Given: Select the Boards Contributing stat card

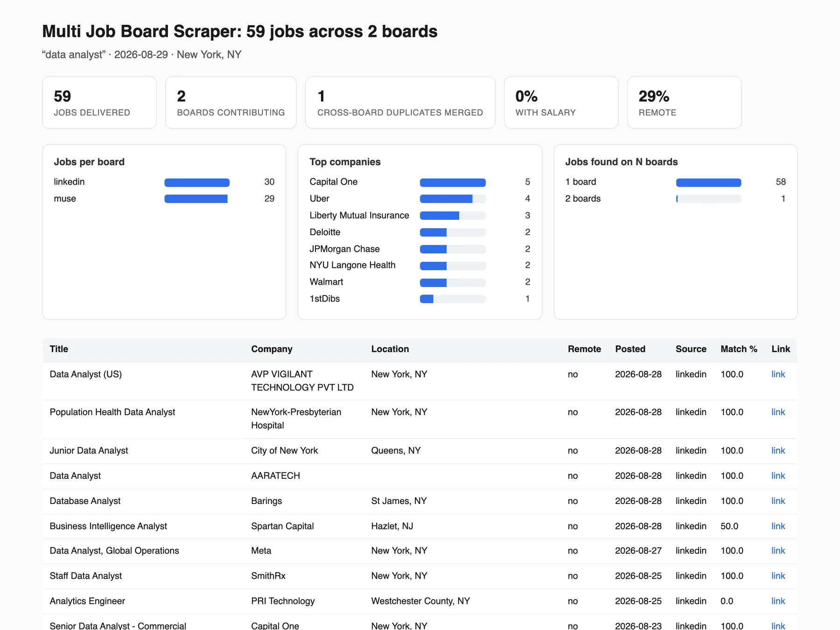Looking at the screenshot, I should (x=231, y=103).
